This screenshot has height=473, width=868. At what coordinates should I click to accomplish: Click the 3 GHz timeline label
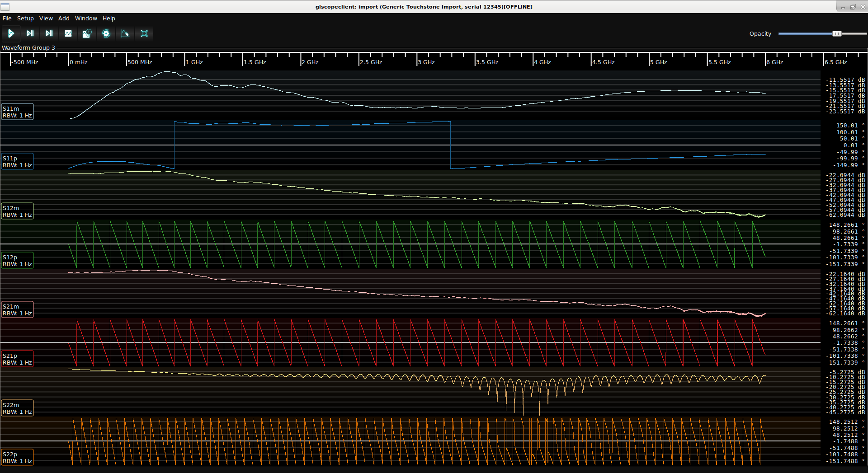426,62
